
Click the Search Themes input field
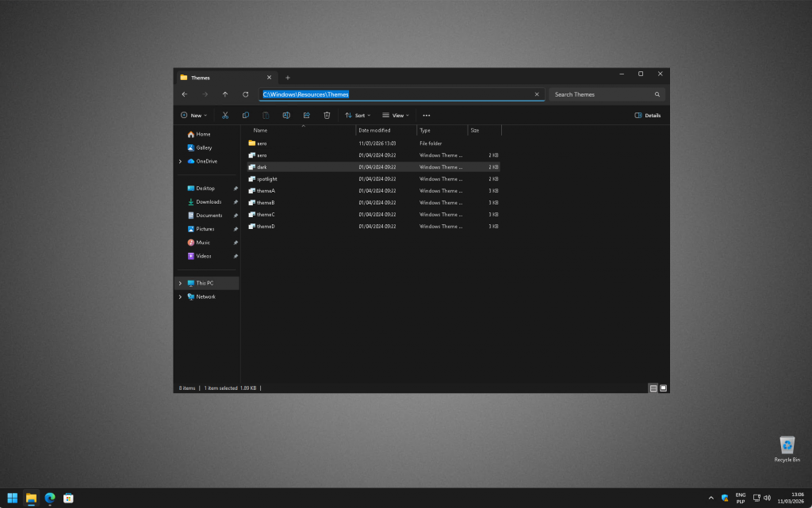click(603, 94)
